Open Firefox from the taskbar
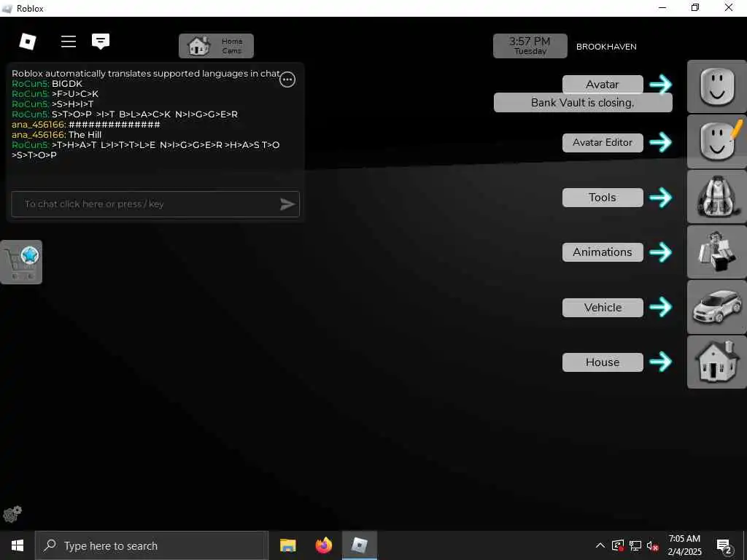 coord(324,545)
